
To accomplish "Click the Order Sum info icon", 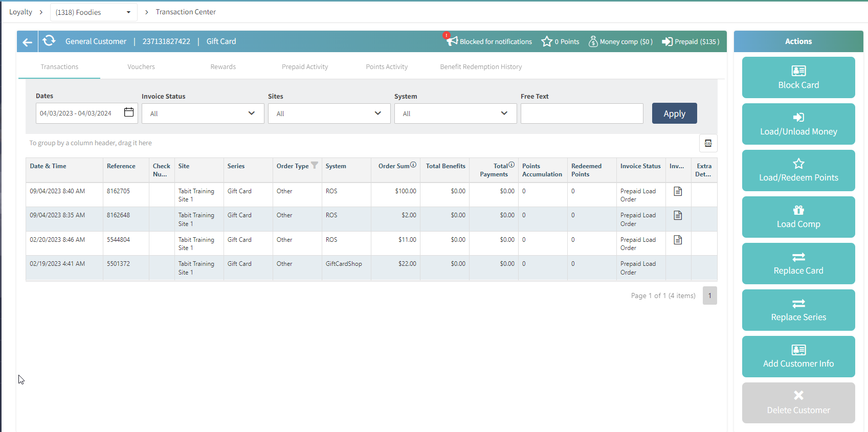I will (x=413, y=165).
